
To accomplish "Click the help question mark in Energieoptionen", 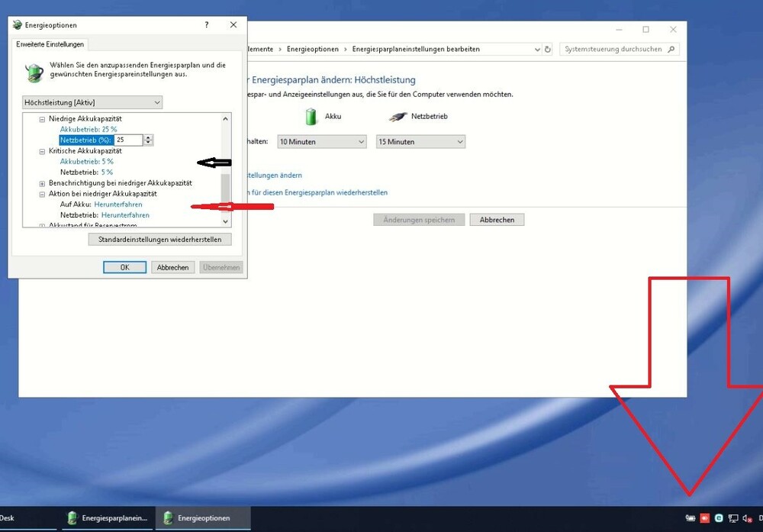I will (206, 25).
